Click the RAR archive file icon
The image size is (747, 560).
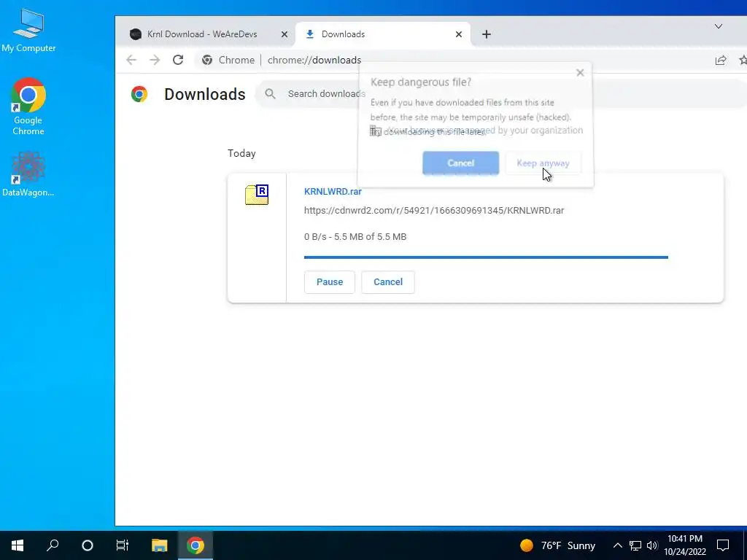click(257, 195)
